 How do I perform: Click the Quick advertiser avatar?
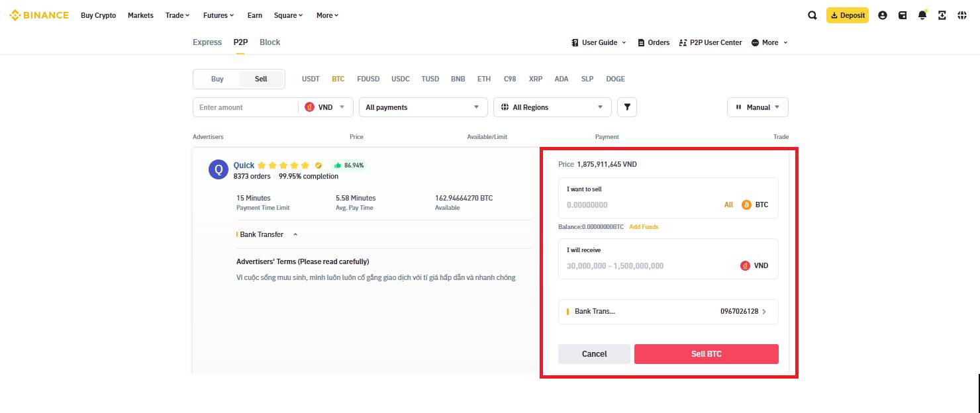pos(219,169)
